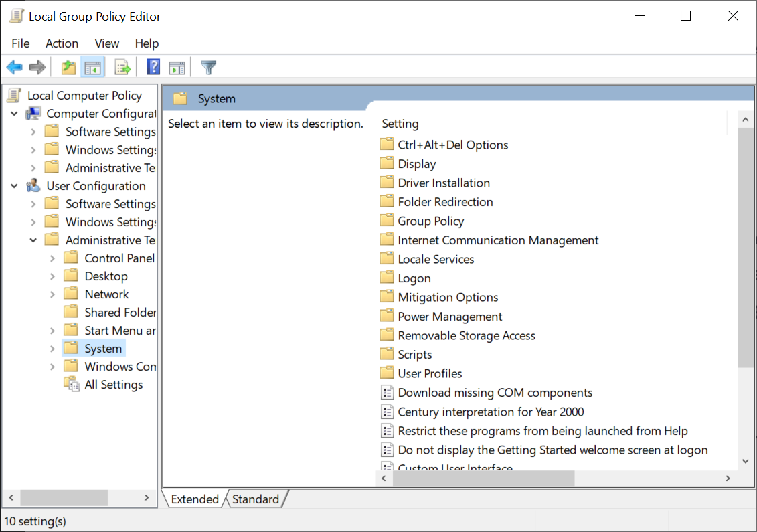The height and width of the screenshot is (532, 757).
Task: Expand the System tree node
Action: (x=52, y=349)
